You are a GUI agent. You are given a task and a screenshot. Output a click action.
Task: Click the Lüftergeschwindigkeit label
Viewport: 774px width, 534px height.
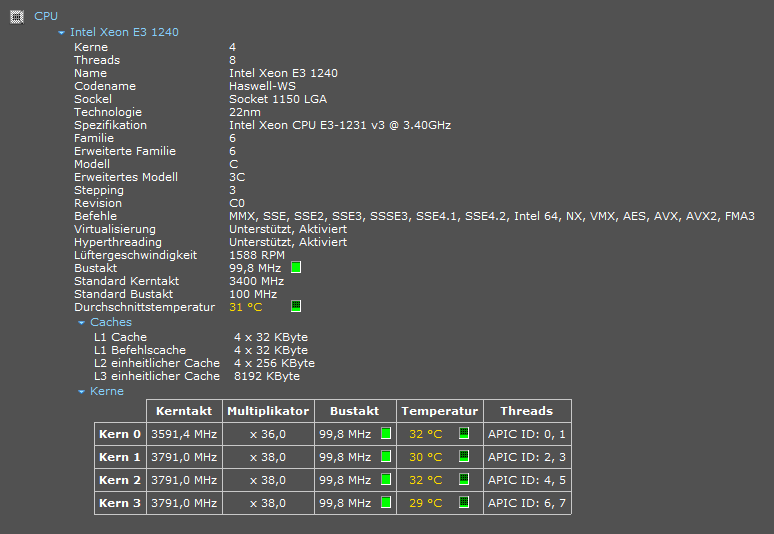pos(135,255)
